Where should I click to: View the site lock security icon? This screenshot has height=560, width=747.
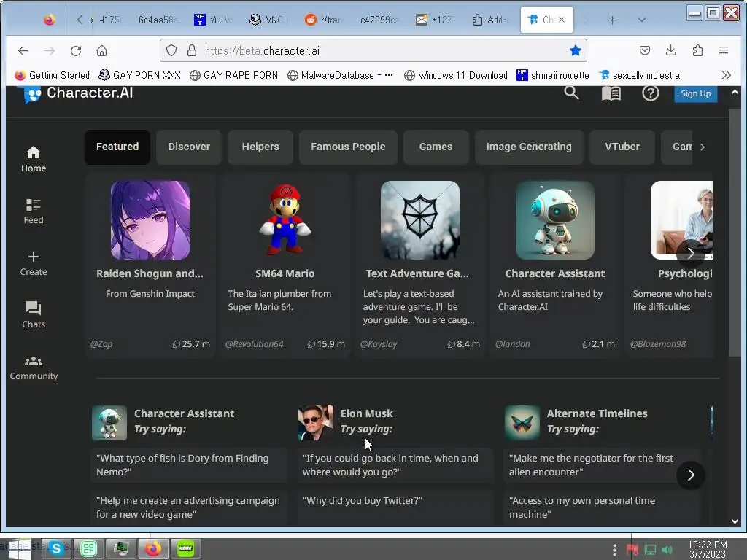[192, 50]
